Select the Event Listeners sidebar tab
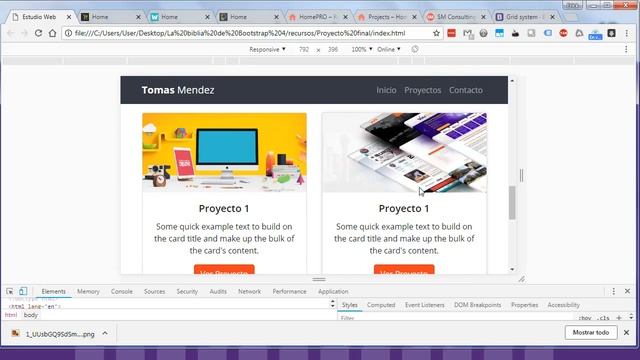Screen dimensions: 640x360 tap(424, 305)
